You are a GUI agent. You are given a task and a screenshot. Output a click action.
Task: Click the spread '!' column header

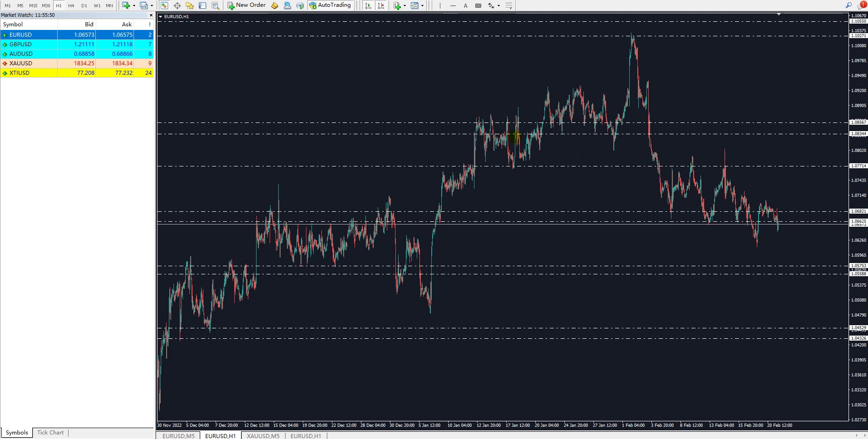(144, 24)
